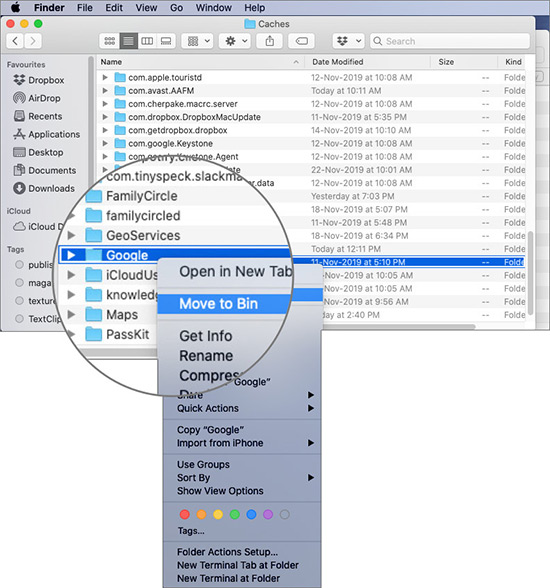Choose Get Info from context menu
The height and width of the screenshot is (588, 550).
[206, 336]
